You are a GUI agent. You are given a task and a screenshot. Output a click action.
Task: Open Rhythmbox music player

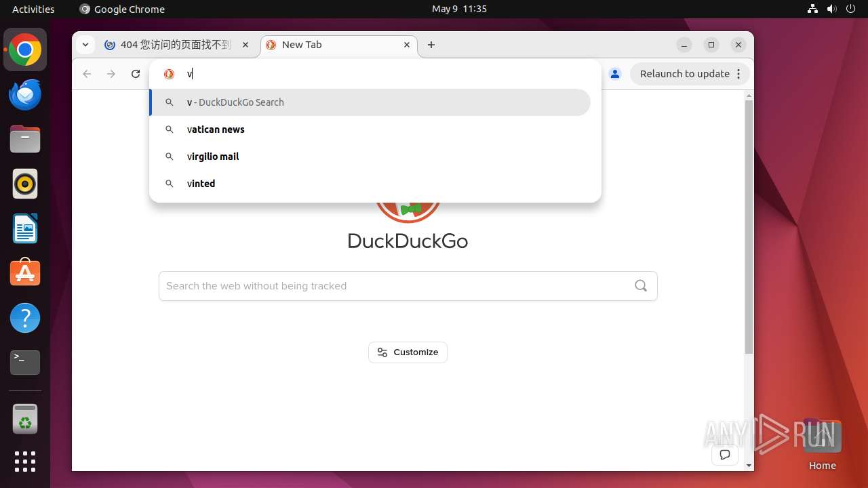(x=25, y=184)
